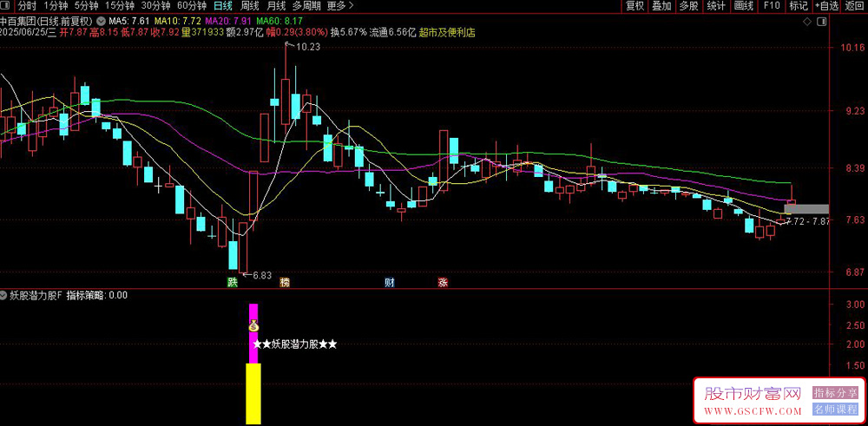The height and width of the screenshot is (426, 868).
Task: Open the 指标分享 link in banner
Action: [x=835, y=393]
